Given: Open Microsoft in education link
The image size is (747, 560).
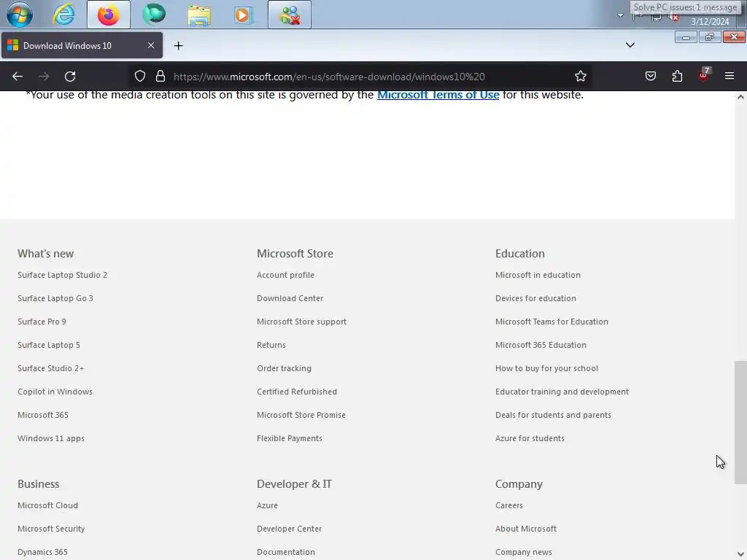Looking at the screenshot, I should point(538,275).
